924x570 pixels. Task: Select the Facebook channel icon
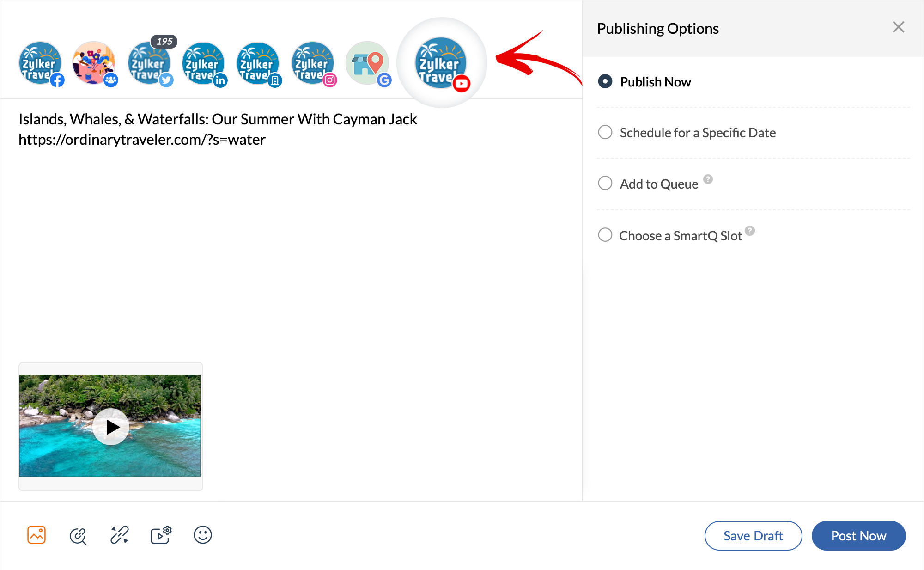pos(42,63)
